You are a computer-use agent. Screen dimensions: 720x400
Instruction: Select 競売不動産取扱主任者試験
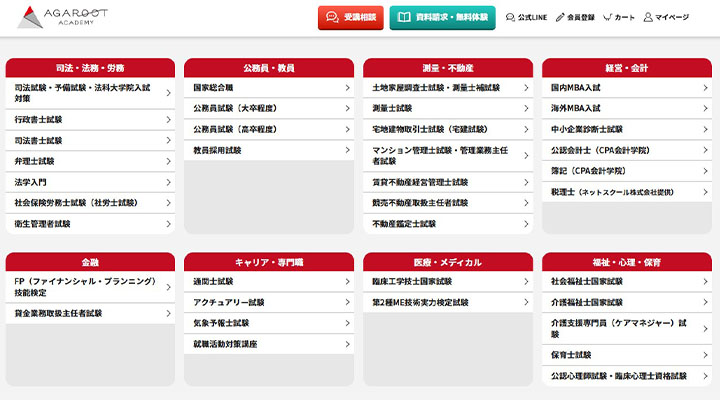(448, 203)
